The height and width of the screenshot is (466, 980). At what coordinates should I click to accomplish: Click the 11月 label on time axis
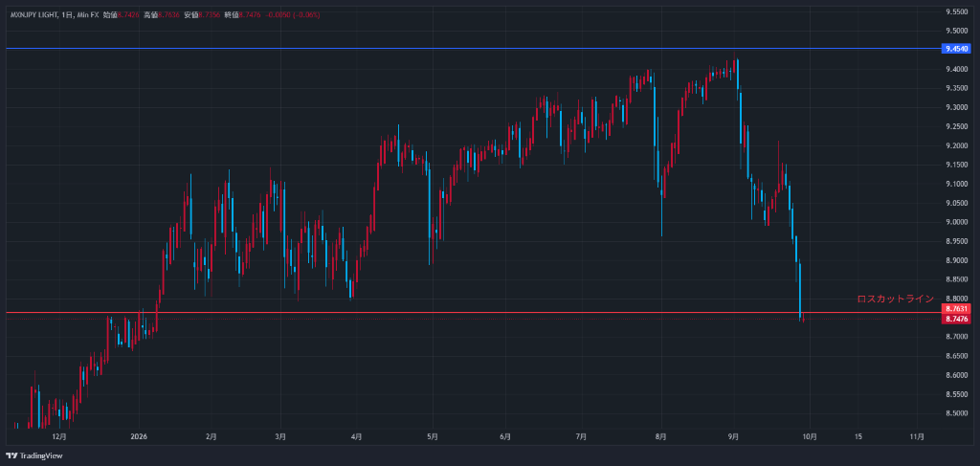pos(917,436)
